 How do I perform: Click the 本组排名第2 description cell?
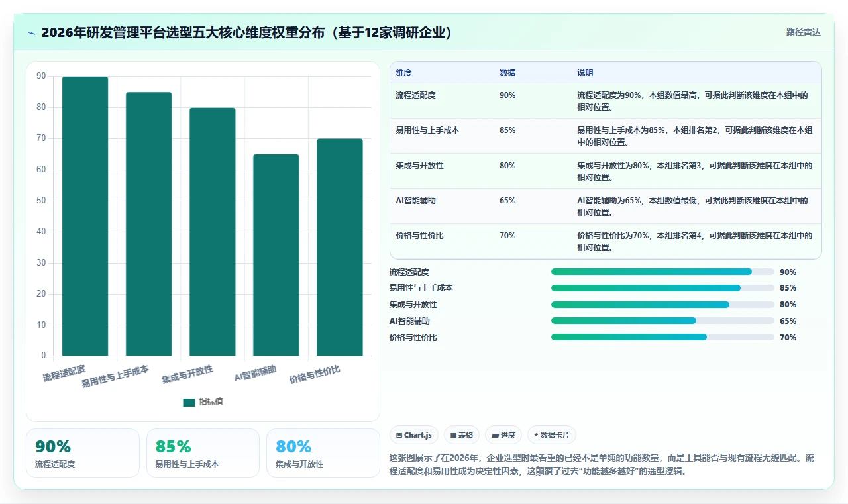click(x=695, y=136)
